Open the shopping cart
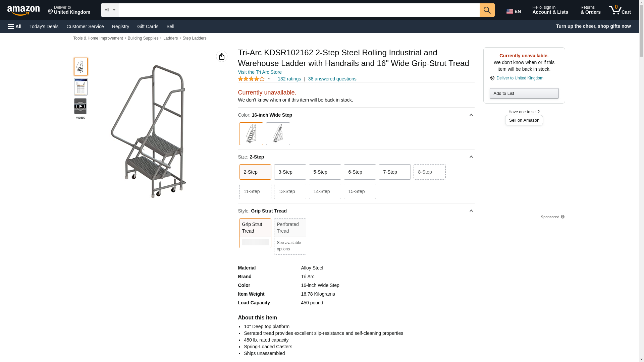Image resolution: width=644 pixels, height=362 pixels. [620, 10]
